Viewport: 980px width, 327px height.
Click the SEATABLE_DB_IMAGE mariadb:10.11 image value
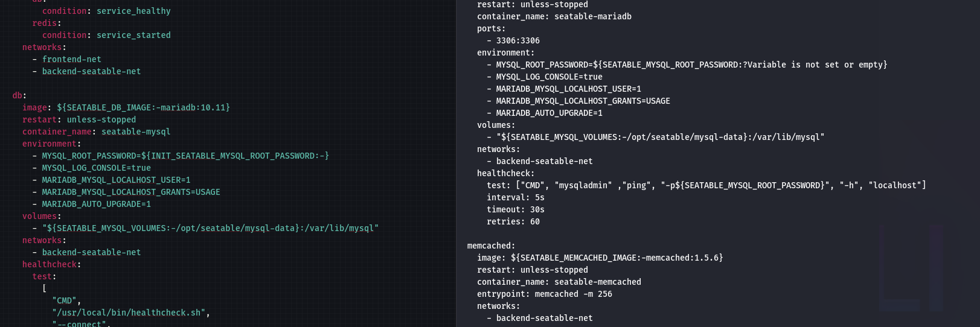click(143, 107)
